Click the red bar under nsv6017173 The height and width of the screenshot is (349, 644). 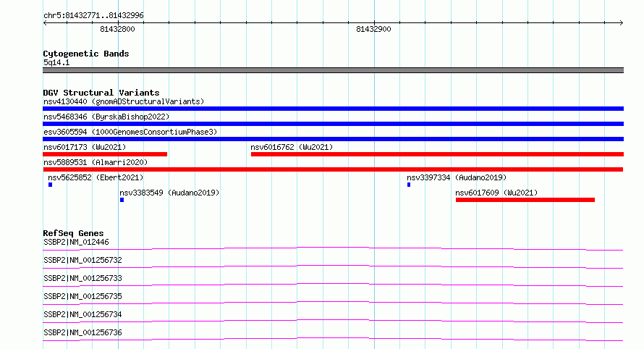[x=105, y=154]
